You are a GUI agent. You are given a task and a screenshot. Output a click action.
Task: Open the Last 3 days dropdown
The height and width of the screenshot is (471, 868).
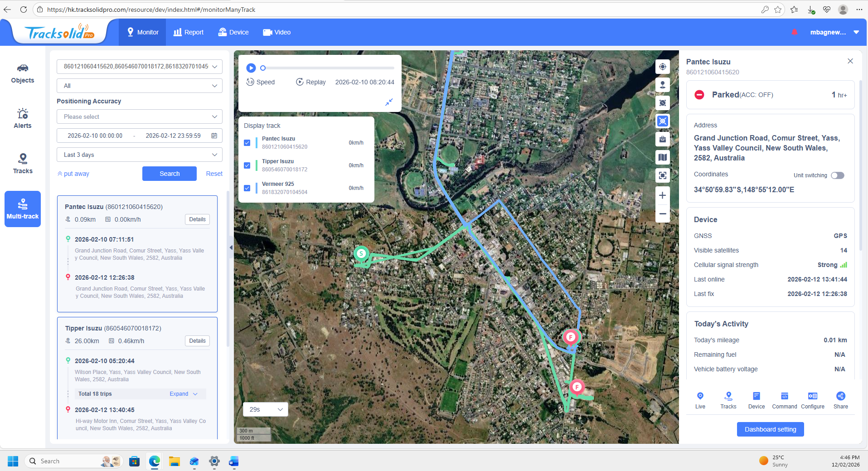click(140, 155)
